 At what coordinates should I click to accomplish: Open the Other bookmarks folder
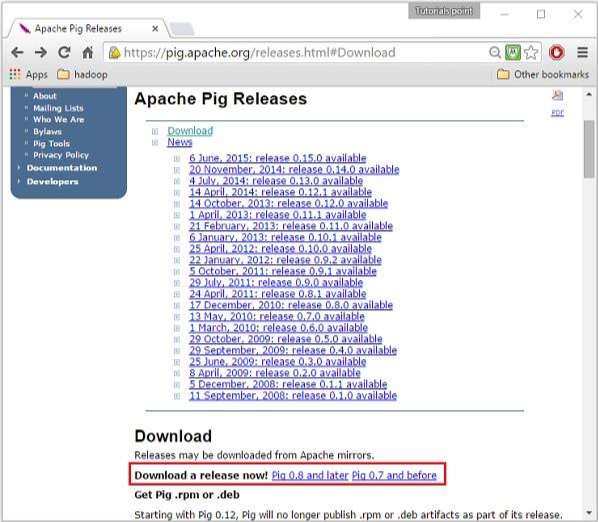click(x=543, y=74)
